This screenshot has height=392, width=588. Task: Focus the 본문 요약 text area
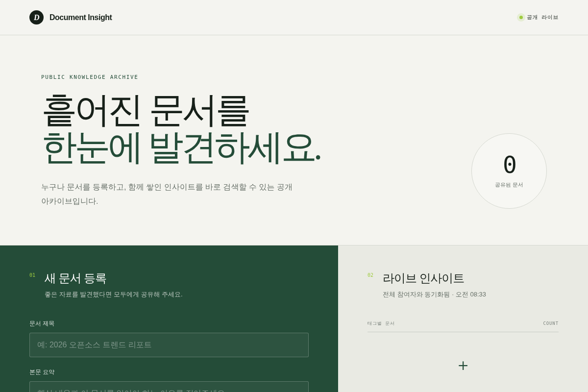[169, 387]
